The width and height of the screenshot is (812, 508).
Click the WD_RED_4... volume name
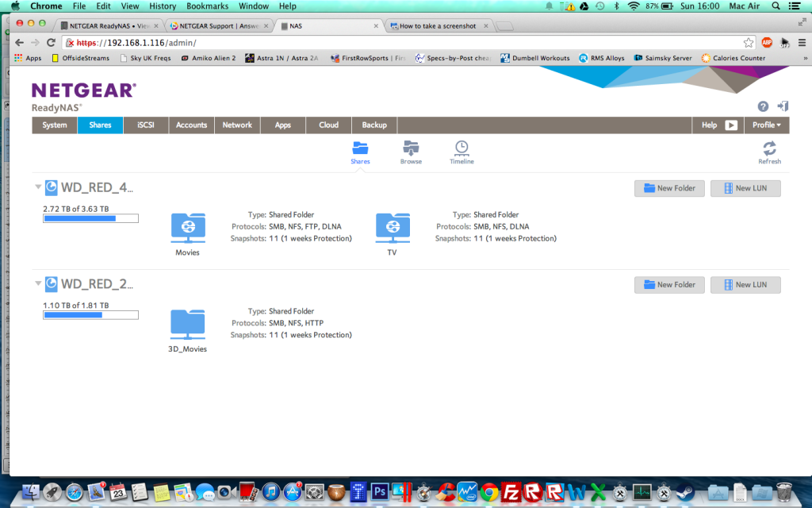click(x=97, y=187)
